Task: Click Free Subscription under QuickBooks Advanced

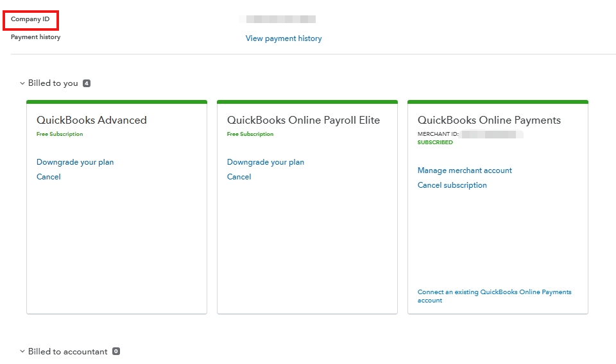Action: [60, 134]
